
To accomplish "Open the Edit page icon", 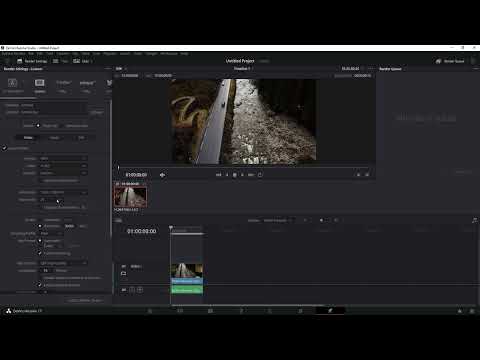I will [x=210, y=311].
